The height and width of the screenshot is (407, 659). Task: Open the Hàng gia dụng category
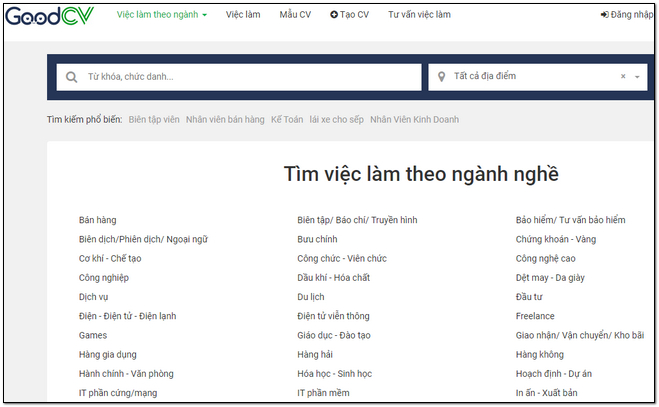click(x=108, y=354)
